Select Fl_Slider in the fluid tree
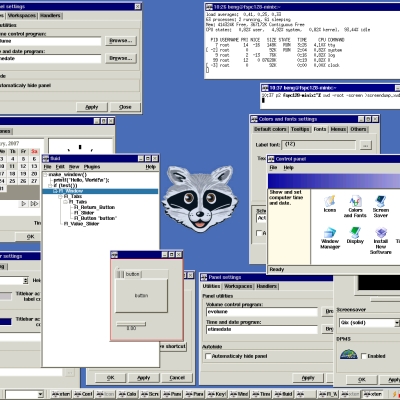Viewport: 400px width, 400px height. click(x=84, y=213)
